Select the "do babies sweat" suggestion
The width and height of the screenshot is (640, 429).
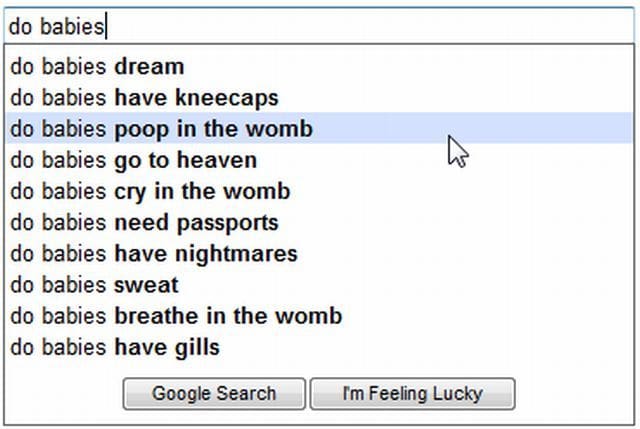coord(94,284)
